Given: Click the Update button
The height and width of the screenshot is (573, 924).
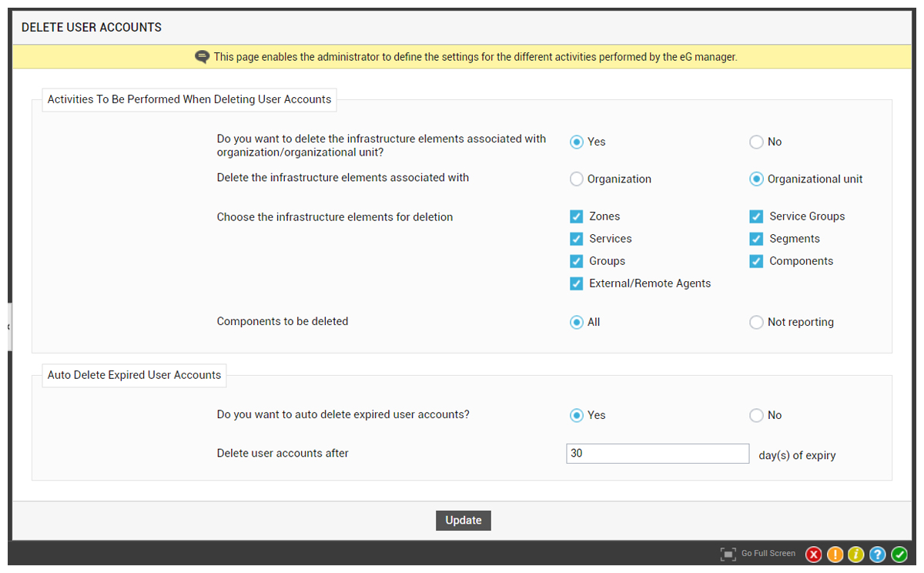Looking at the screenshot, I should 464,521.
